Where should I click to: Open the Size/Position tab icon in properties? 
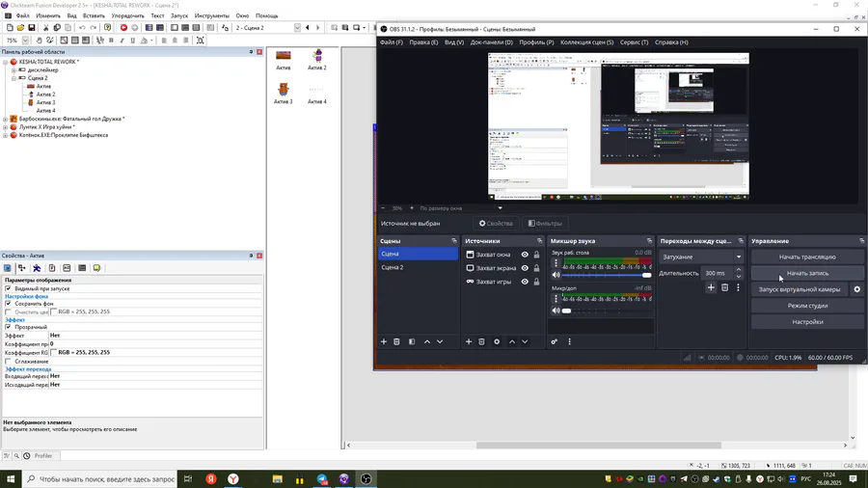(x=21, y=268)
